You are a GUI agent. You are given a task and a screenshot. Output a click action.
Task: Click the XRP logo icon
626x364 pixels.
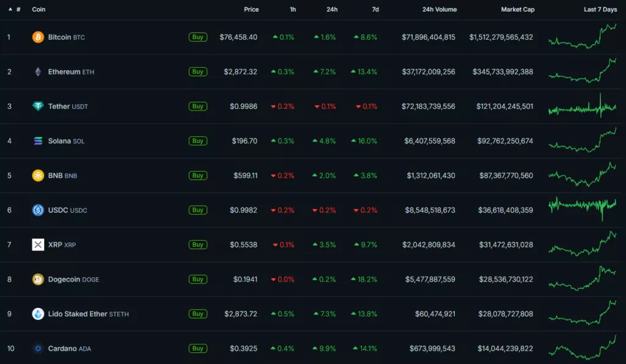(38, 244)
